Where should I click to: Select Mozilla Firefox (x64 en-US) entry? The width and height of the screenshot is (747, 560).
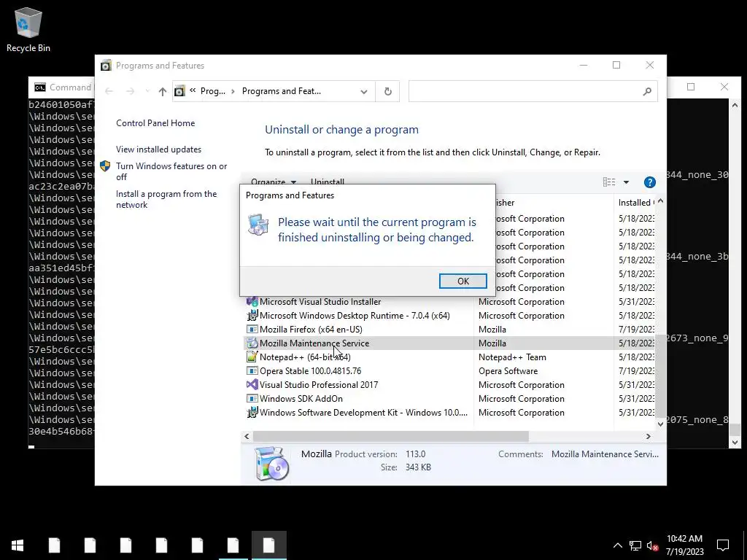click(x=311, y=330)
